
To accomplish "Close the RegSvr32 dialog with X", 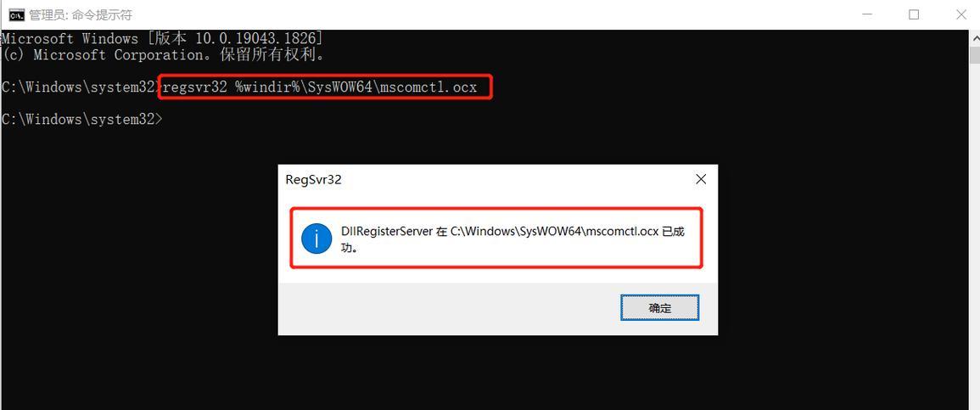I will pos(701,179).
